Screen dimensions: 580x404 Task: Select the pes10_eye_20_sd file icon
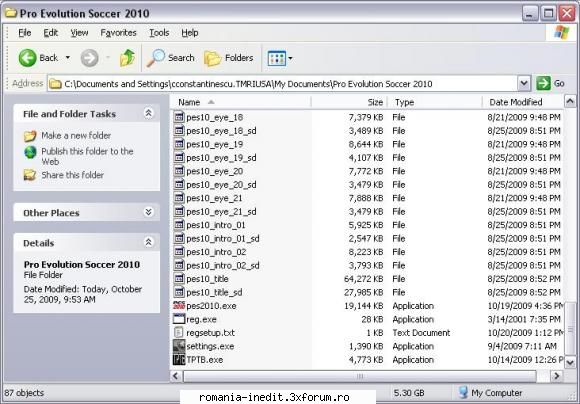(179, 184)
